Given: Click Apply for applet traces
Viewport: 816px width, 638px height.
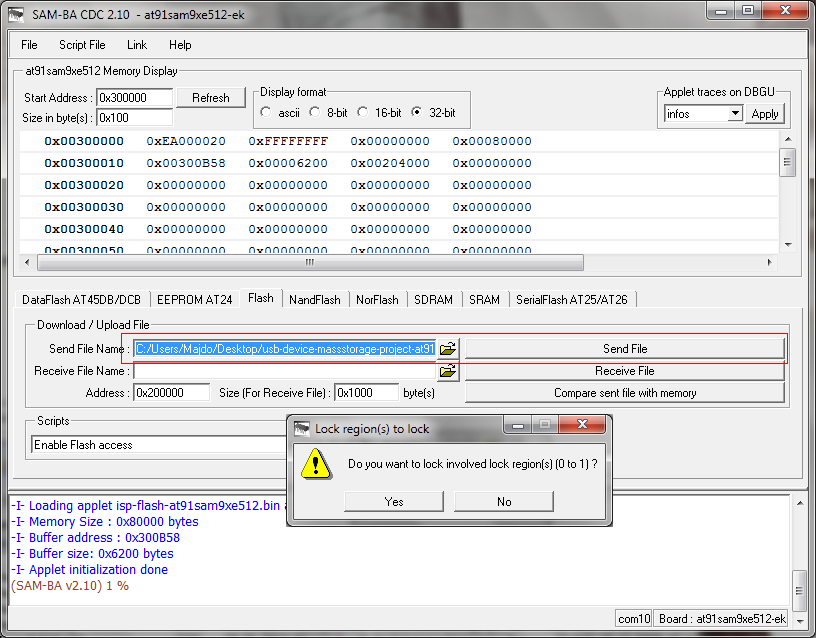Looking at the screenshot, I should (x=764, y=114).
